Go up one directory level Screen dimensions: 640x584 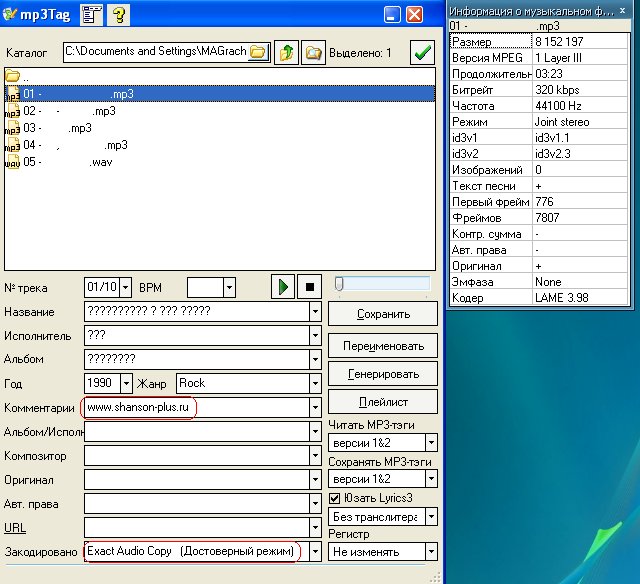[x=287, y=52]
